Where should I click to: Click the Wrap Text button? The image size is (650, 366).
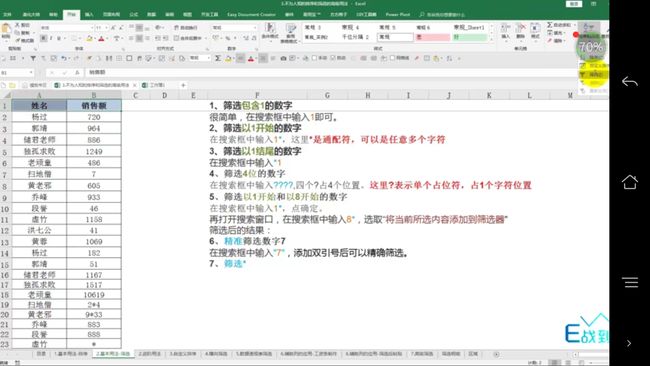click(x=186, y=28)
